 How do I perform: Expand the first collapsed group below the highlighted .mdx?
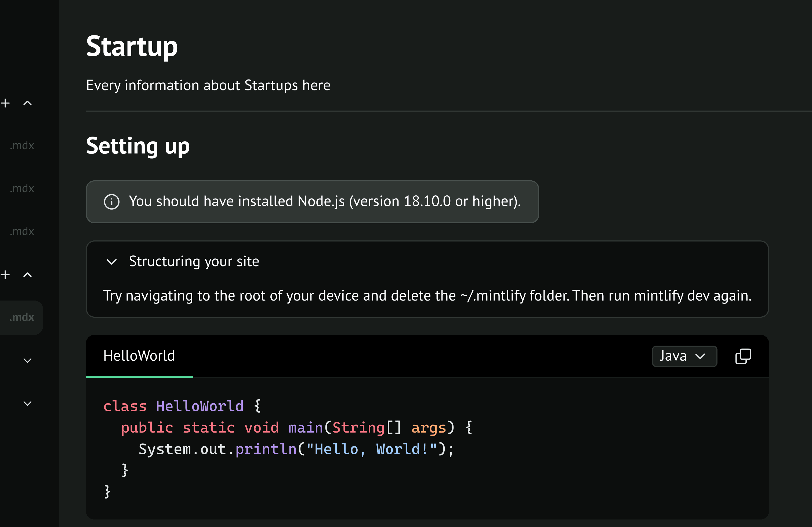pyautogui.click(x=28, y=360)
